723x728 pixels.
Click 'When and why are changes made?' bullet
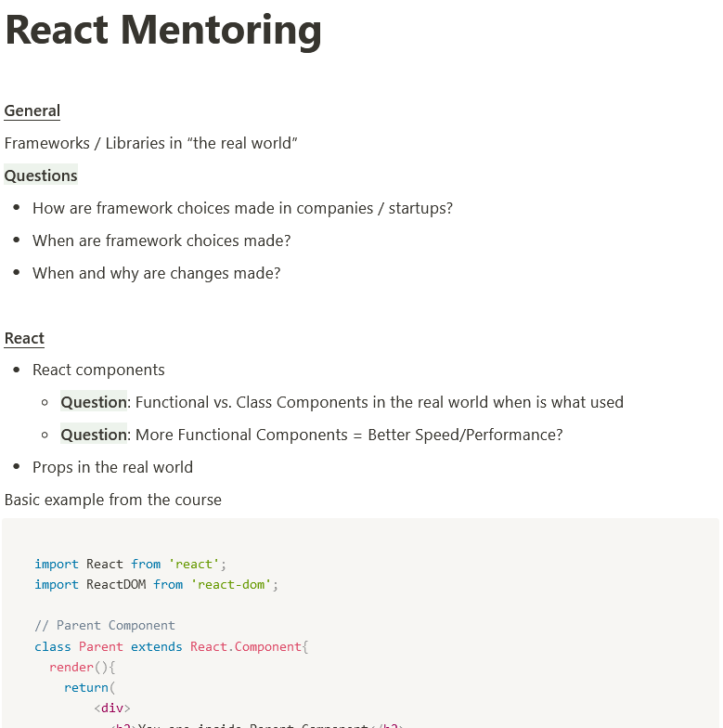[156, 273]
